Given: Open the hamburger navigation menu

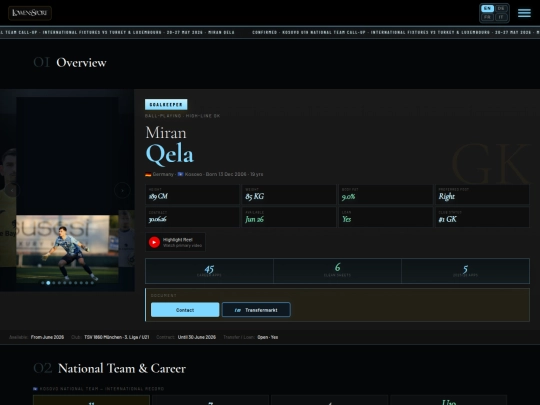Looking at the screenshot, I should (x=524, y=13).
